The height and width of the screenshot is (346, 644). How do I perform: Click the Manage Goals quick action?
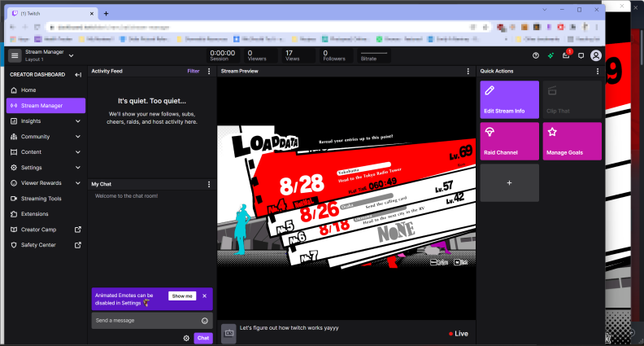tap(572, 141)
